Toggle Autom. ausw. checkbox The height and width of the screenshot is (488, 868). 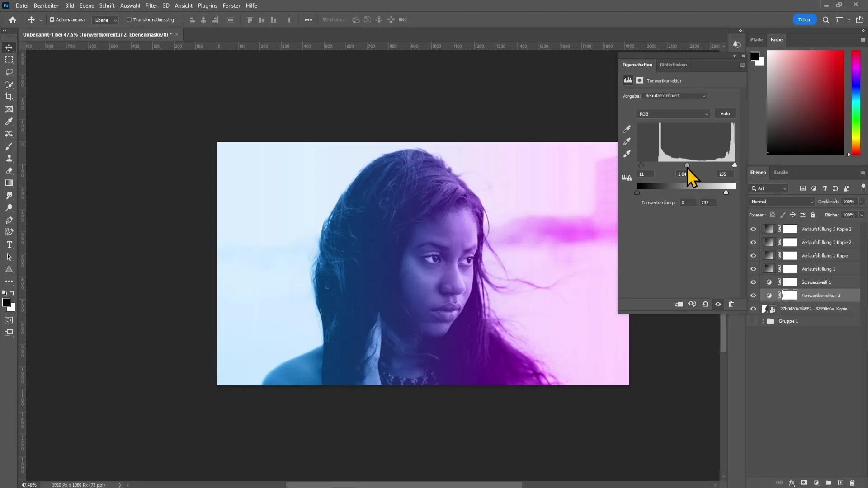coord(52,20)
